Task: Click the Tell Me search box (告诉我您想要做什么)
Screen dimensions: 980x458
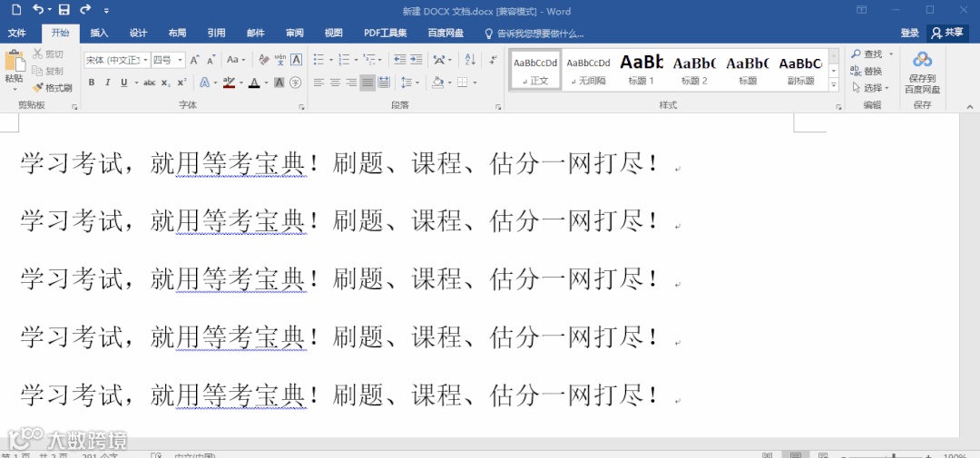Action: point(534,34)
